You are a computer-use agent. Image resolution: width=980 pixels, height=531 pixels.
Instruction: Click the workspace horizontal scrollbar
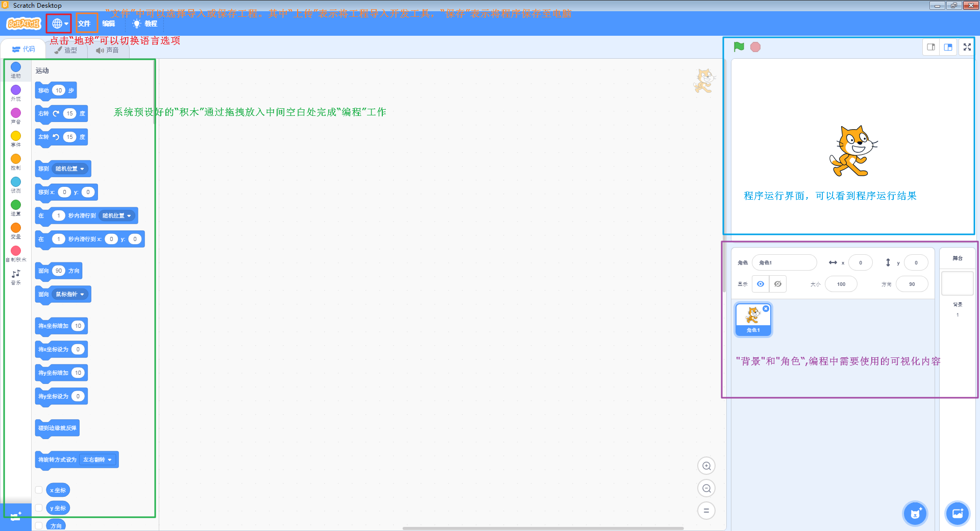[x=543, y=528]
